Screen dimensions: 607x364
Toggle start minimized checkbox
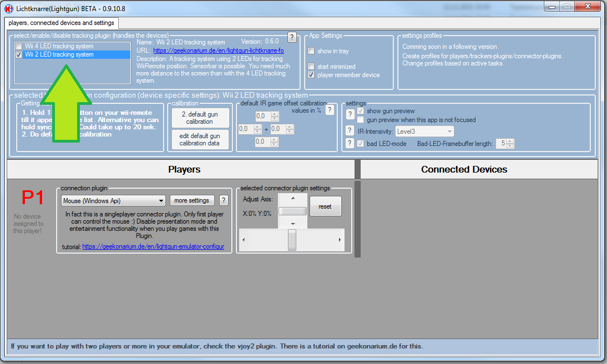click(311, 66)
